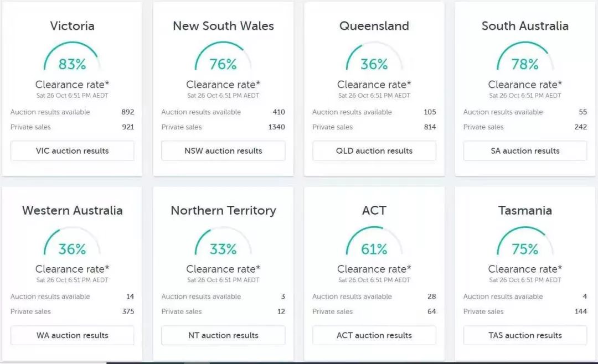Open ACT auction results button
Viewport: 598px width, 364px height.
[x=374, y=335]
